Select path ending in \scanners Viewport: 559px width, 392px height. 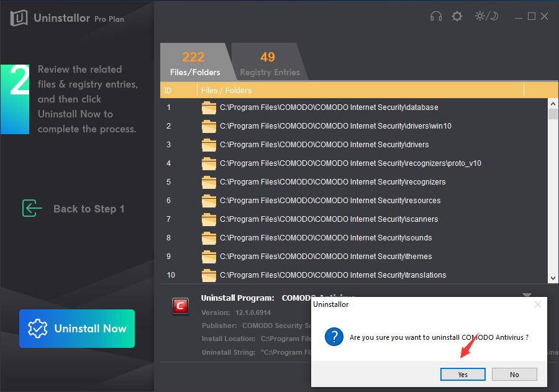coord(329,219)
